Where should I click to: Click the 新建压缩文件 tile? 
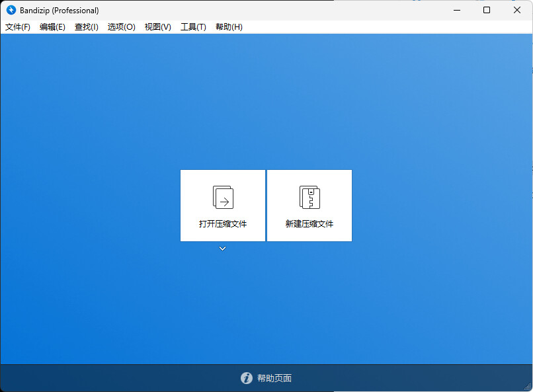pos(309,206)
